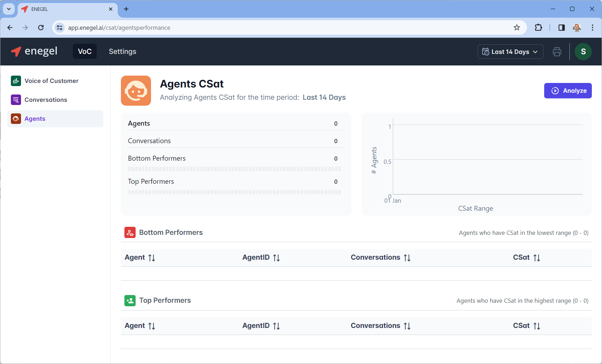The height and width of the screenshot is (364, 602).
Task: Open the browser extensions puzzle icon
Action: (x=538, y=28)
